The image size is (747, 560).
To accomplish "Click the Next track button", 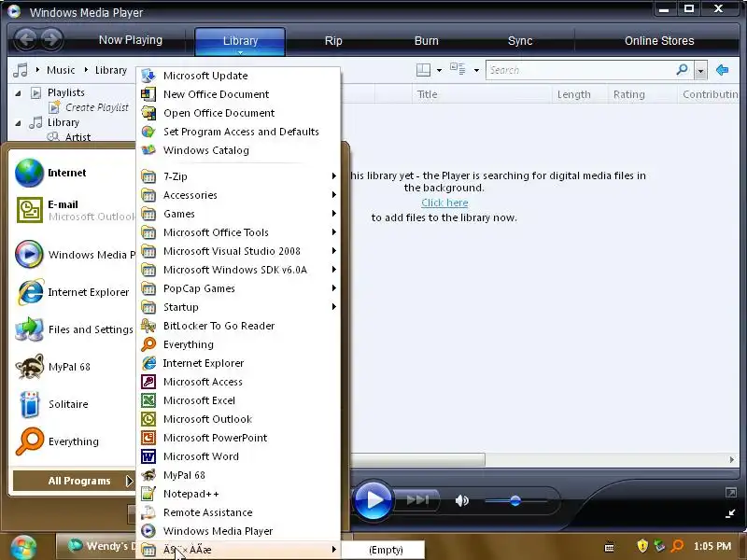I will click(x=418, y=500).
